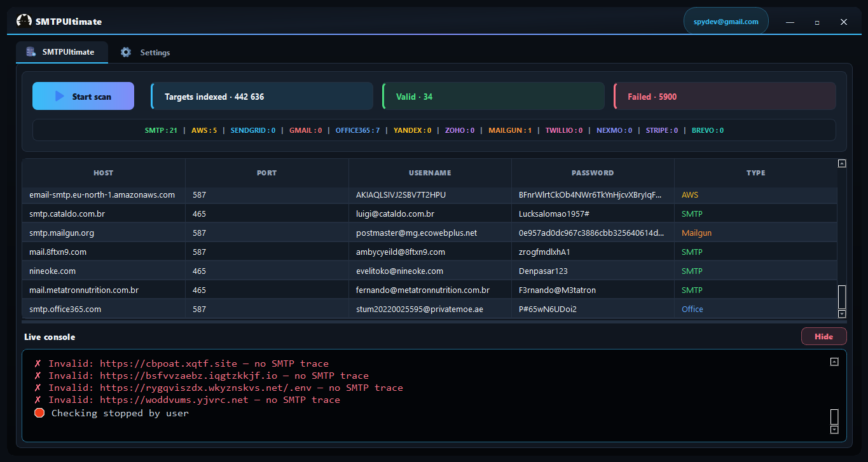Screen dimensions: 868x462
Task: Click the Office type cell
Action: pyautogui.click(x=756, y=309)
